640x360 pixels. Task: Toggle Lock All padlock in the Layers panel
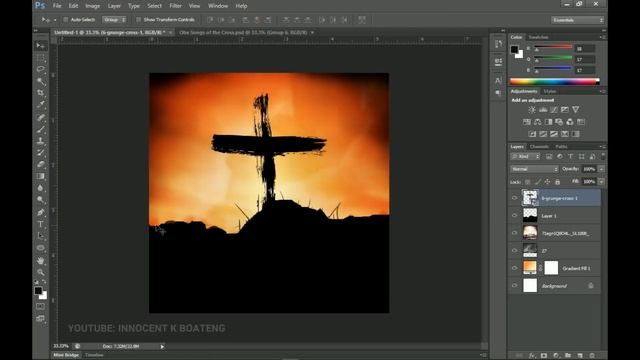click(x=558, y=182)
